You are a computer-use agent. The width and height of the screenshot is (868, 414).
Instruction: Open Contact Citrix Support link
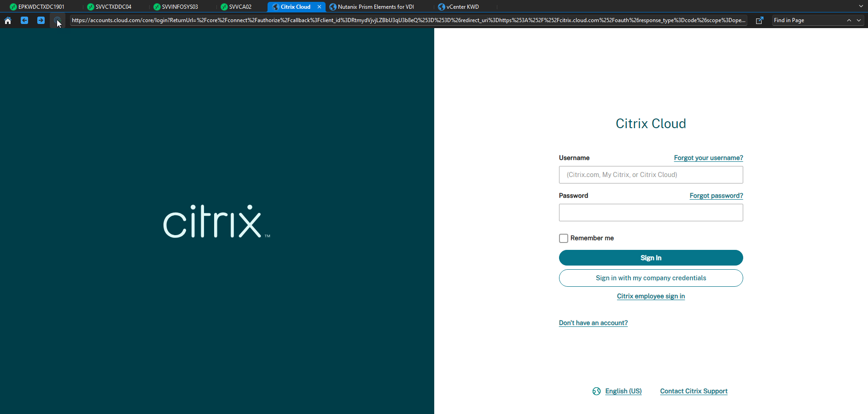pos(694,391)
